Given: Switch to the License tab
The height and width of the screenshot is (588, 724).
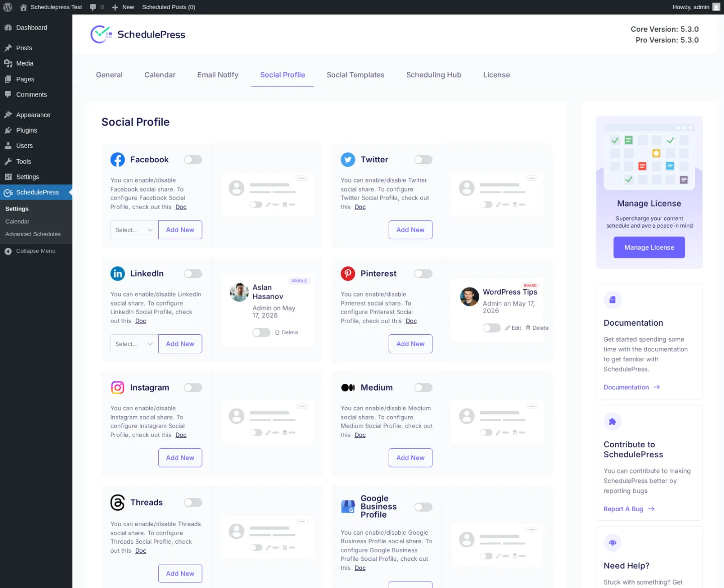Looking at the screenshot, I should point(497,75).
